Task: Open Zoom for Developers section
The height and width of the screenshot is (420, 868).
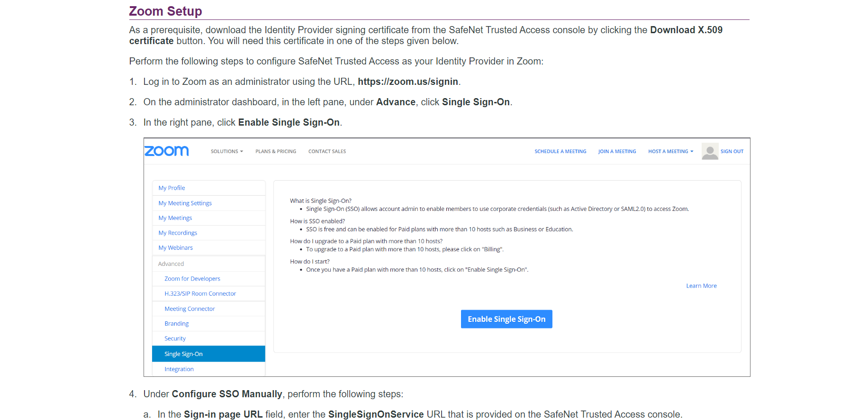Action: pyautogui.click(x=192, y=279)
